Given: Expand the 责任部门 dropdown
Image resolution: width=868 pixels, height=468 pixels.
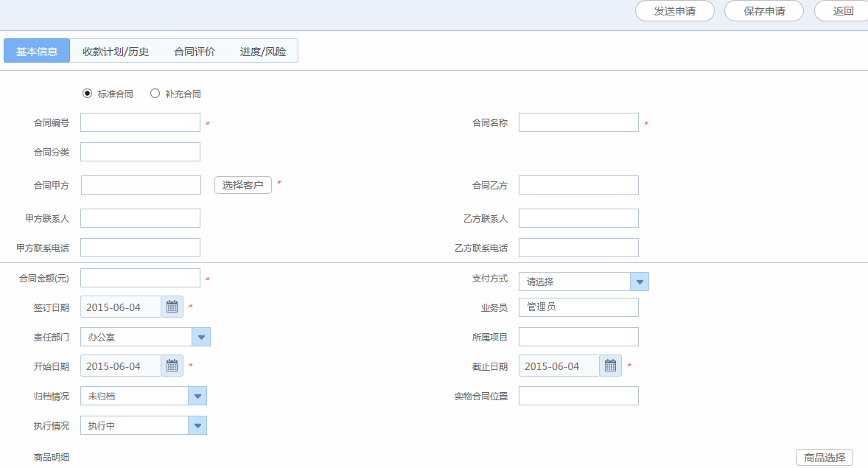Looking at the screenshot, I should coord(200,337).
